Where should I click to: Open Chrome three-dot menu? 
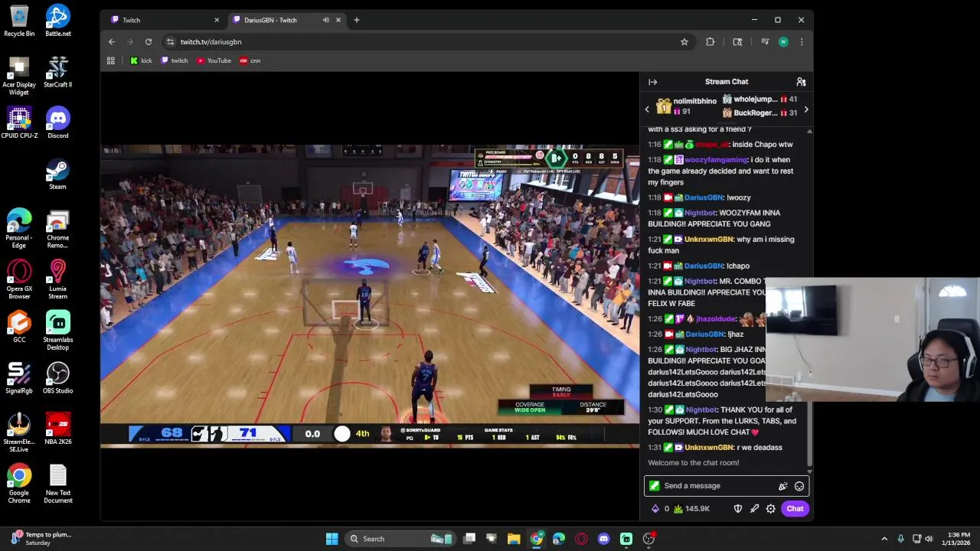pyautogui.click(x=802, y=42)
